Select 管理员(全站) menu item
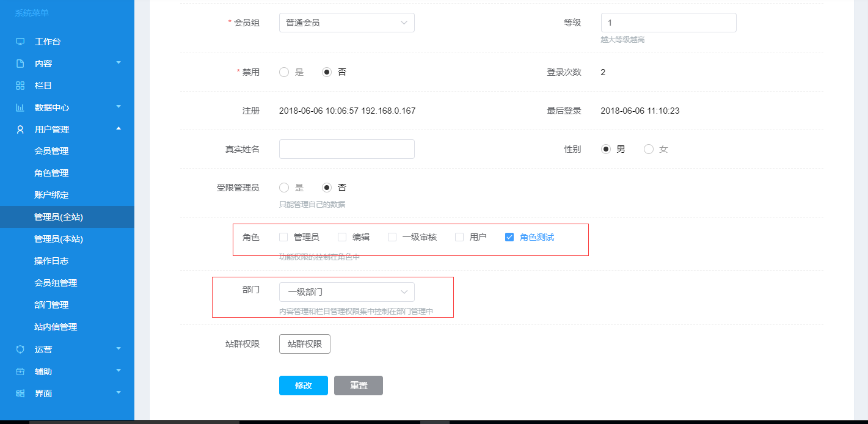This screenshot has height=424, width=868. click(67, 217)
